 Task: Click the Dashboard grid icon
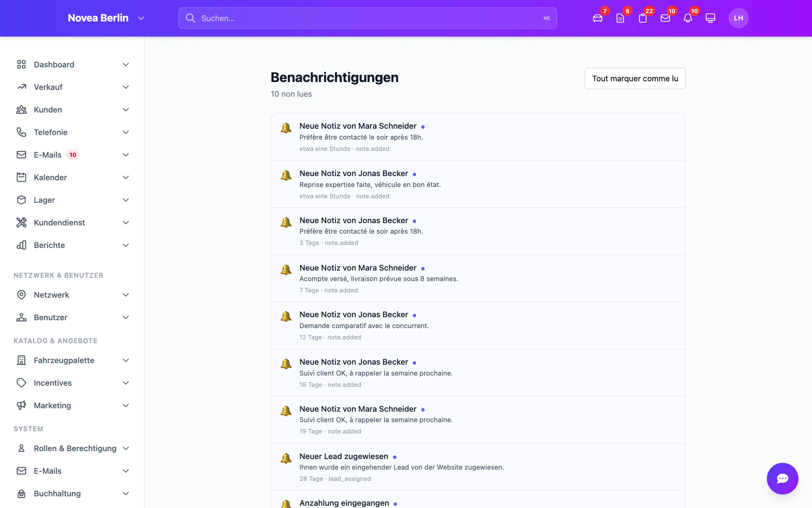[x=21, y=65]
